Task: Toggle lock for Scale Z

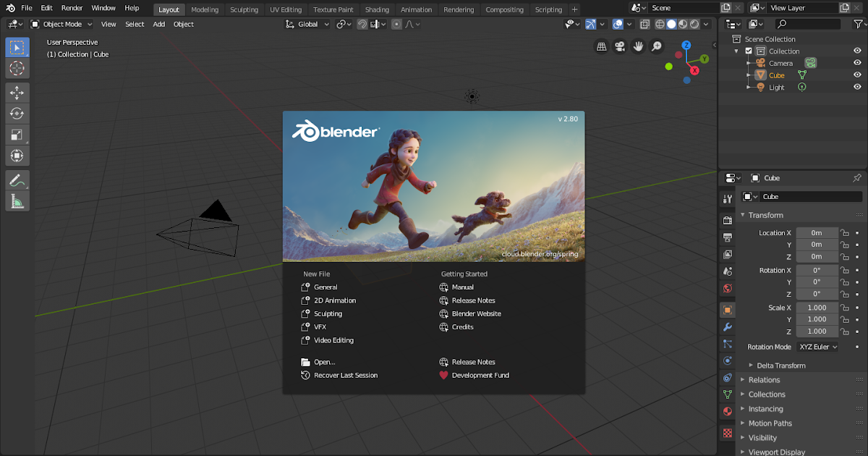Action: tap(843, 332)
